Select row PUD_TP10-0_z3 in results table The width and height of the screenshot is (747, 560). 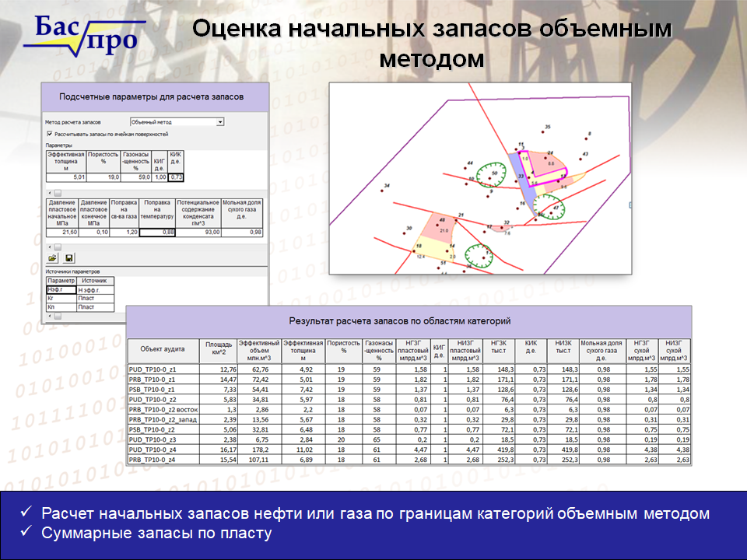point(409,439)
